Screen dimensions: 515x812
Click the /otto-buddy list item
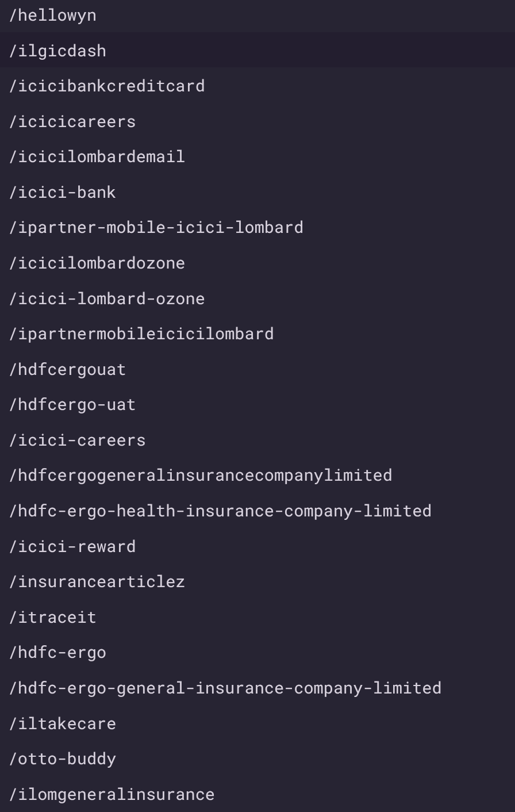(63, 759)
